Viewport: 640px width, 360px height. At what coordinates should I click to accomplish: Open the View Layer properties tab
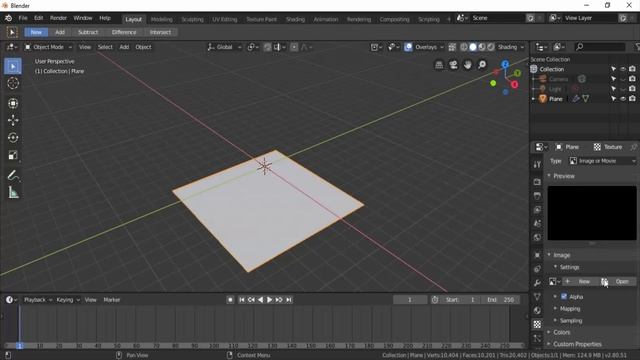(537, 209)
